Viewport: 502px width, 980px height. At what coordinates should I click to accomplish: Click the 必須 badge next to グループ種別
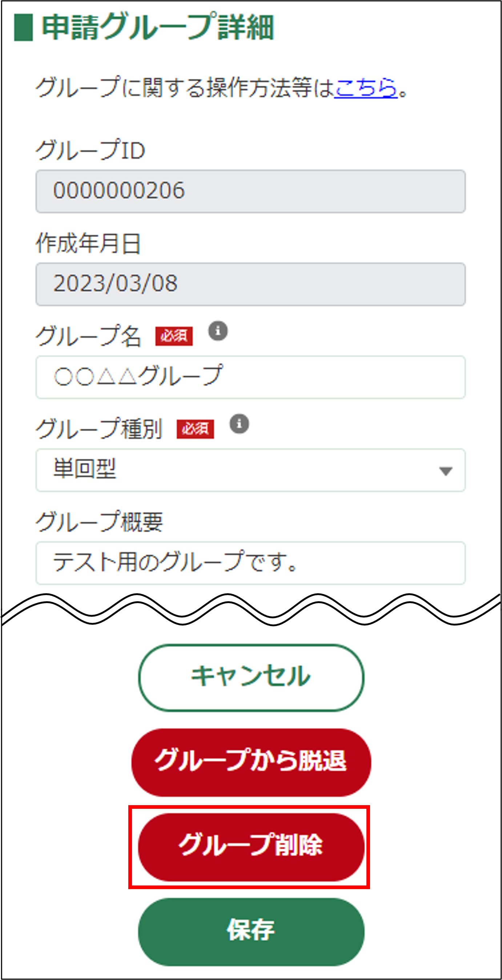[195, 429]
